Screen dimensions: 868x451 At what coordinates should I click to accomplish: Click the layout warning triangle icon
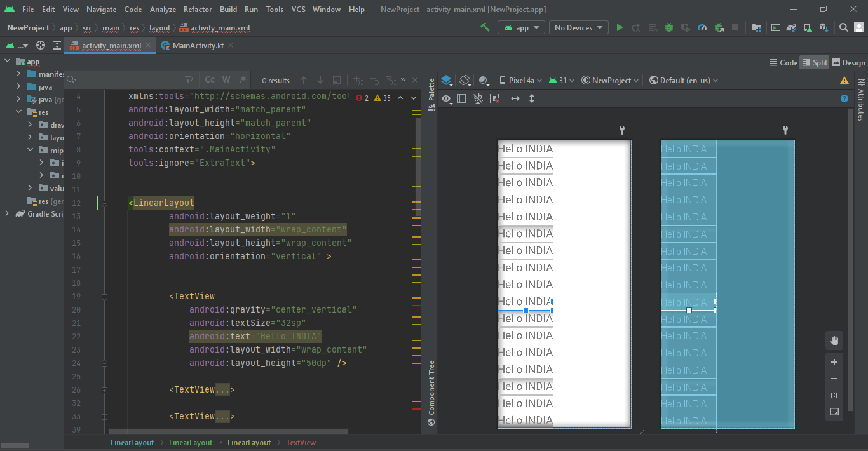click(x=844, y=81)
